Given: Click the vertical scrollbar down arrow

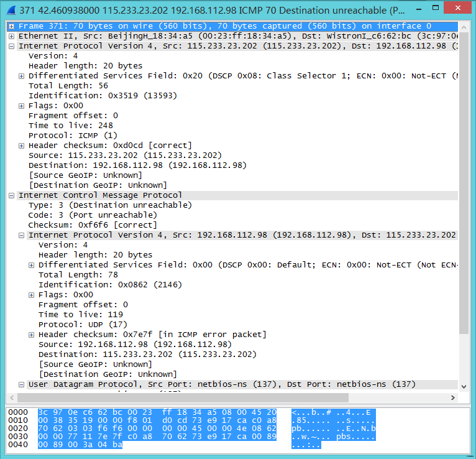Looking at the screenshot, I should 464,386.
